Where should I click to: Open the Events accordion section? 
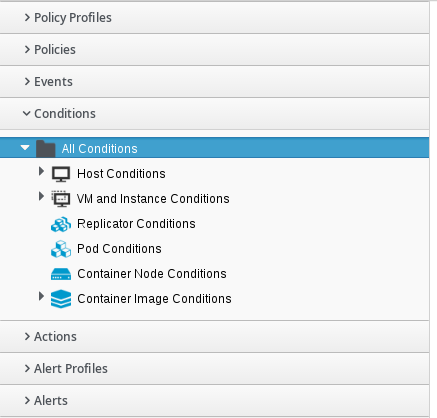pyautogui.click(x=214, y=82)
